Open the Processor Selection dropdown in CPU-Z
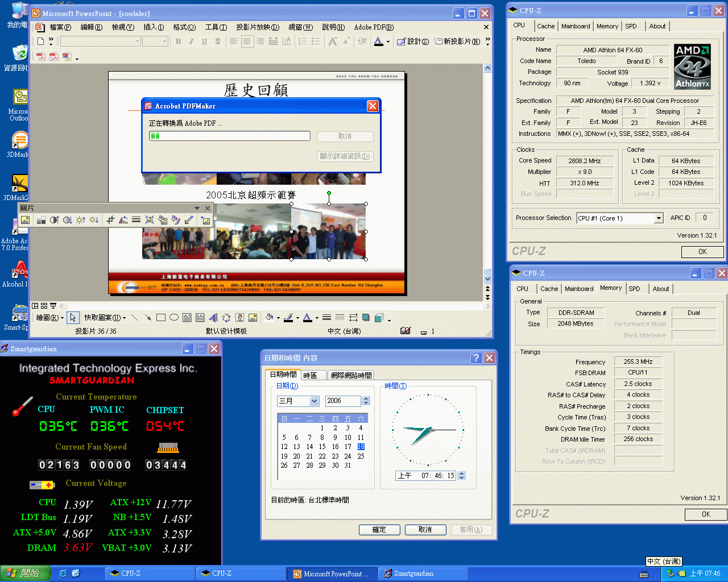This screenshot has width=728, height=582. [659, 218]
